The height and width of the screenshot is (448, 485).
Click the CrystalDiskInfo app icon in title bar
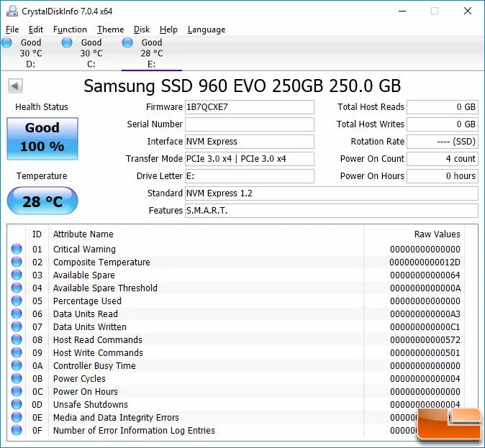click(12, 11)
